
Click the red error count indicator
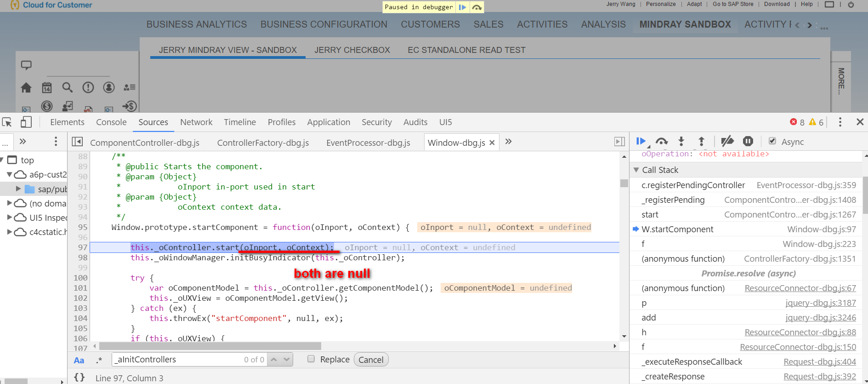(x=797, y=122)
